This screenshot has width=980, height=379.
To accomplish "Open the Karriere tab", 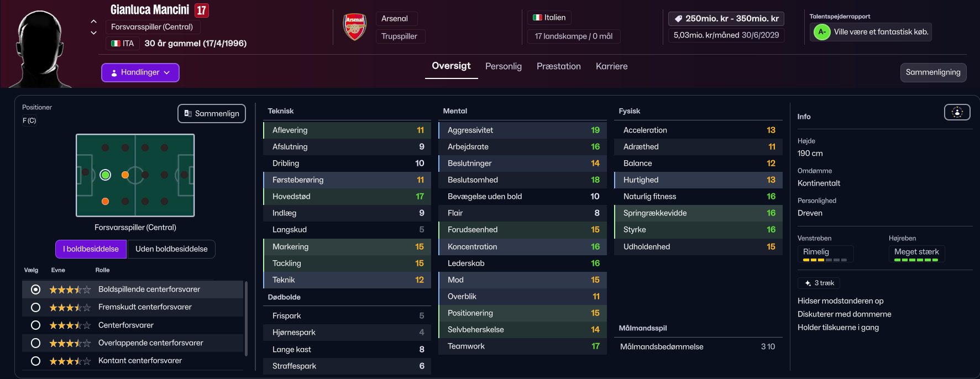I will [x=611, y=66].
